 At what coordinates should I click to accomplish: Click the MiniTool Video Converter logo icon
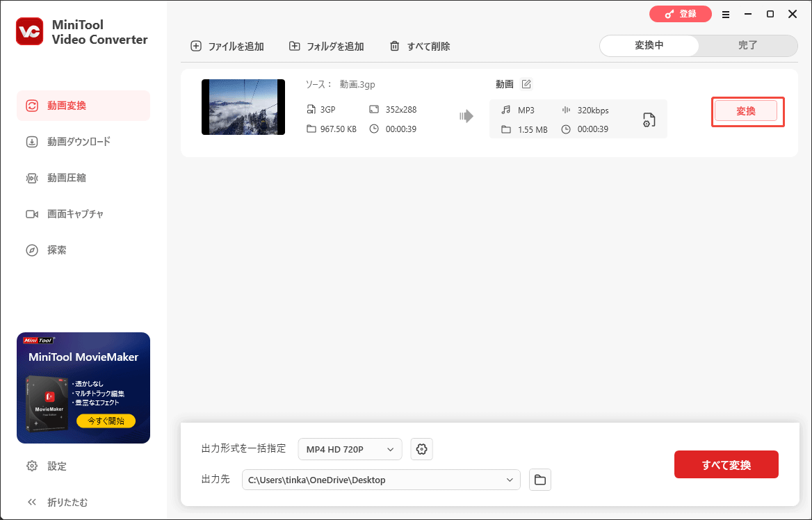pos(29,31)
